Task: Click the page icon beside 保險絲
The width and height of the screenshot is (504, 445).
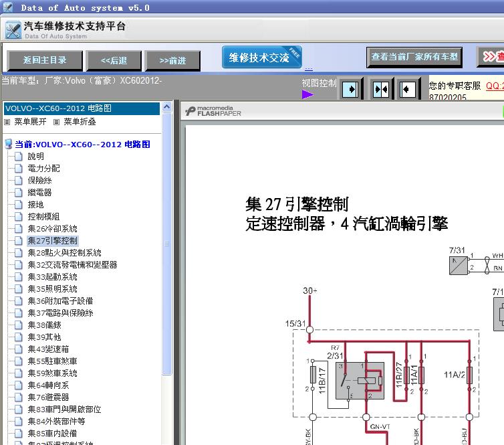Action: 19,181
